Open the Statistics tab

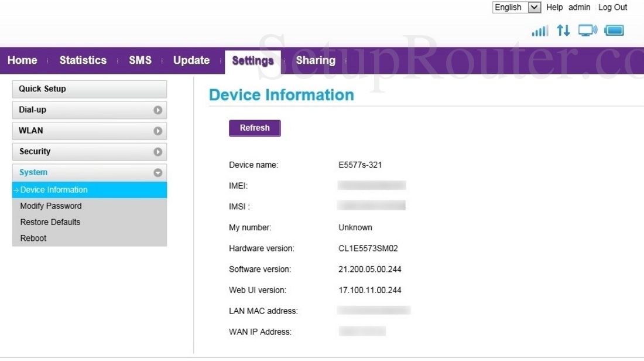[83, 60]
